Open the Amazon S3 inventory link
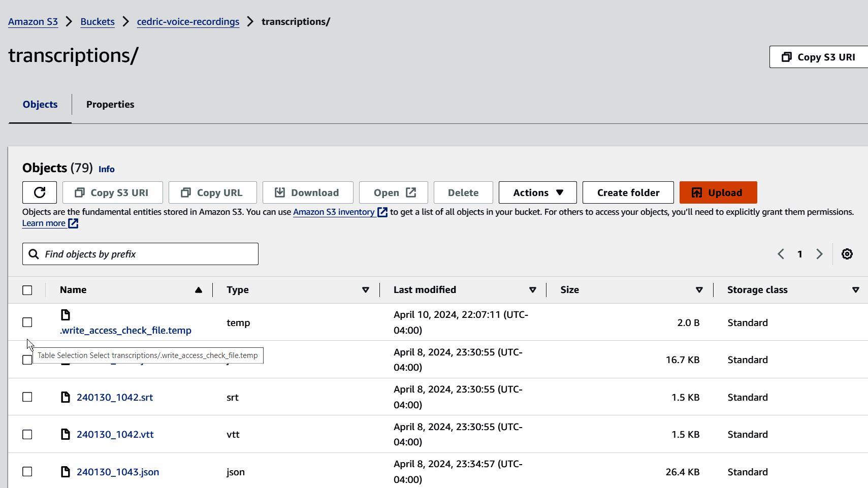The image size is (868, 488). coord(334,212)
